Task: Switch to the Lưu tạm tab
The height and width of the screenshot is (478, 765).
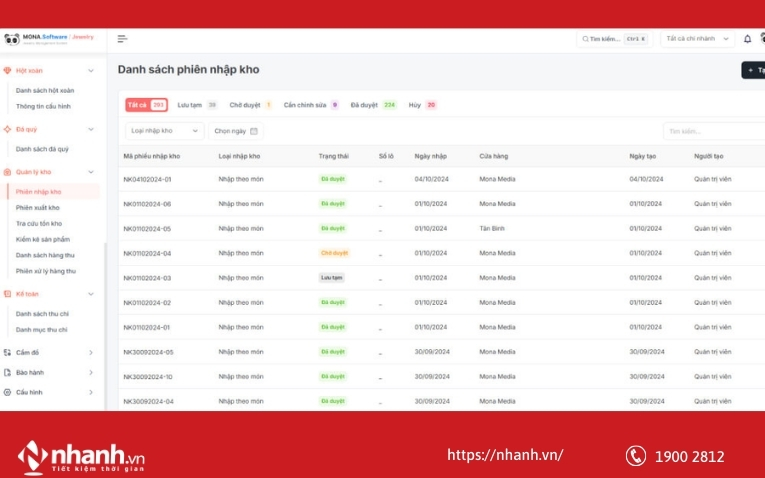Action: 196,105
